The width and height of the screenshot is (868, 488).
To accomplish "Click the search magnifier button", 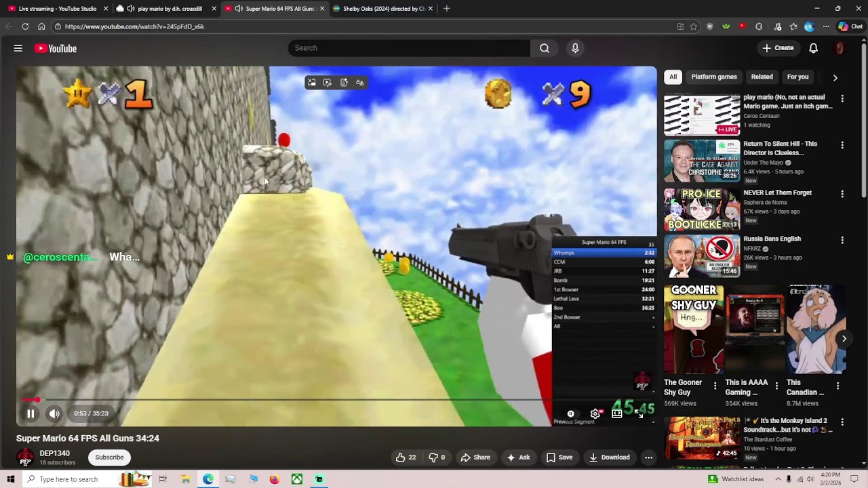I will (x=545, y=48).
